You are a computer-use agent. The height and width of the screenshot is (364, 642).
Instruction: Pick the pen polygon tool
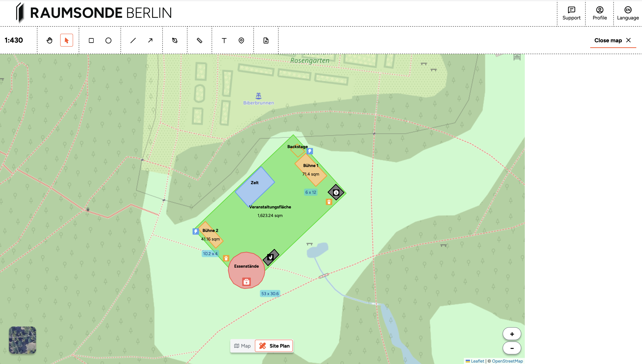[x=175, y=40]
